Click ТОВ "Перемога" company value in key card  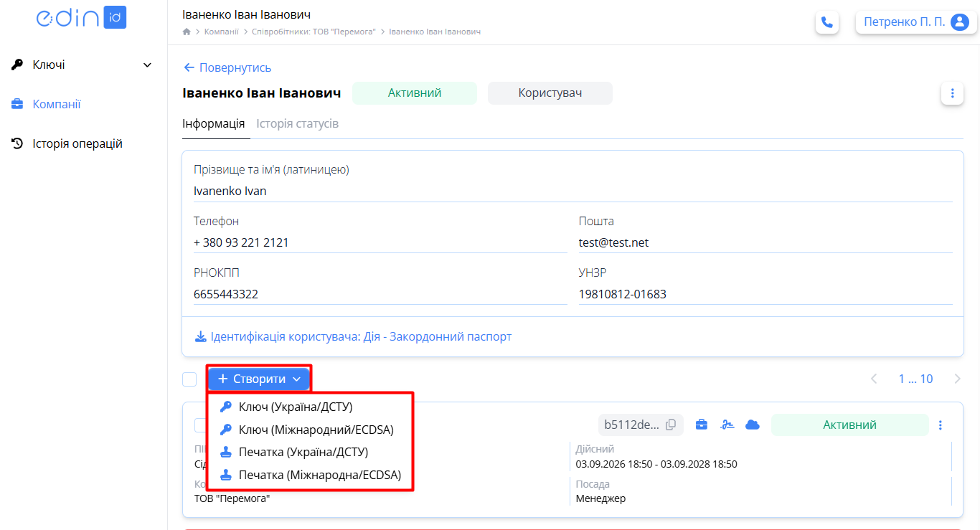[x=232, y=498]
